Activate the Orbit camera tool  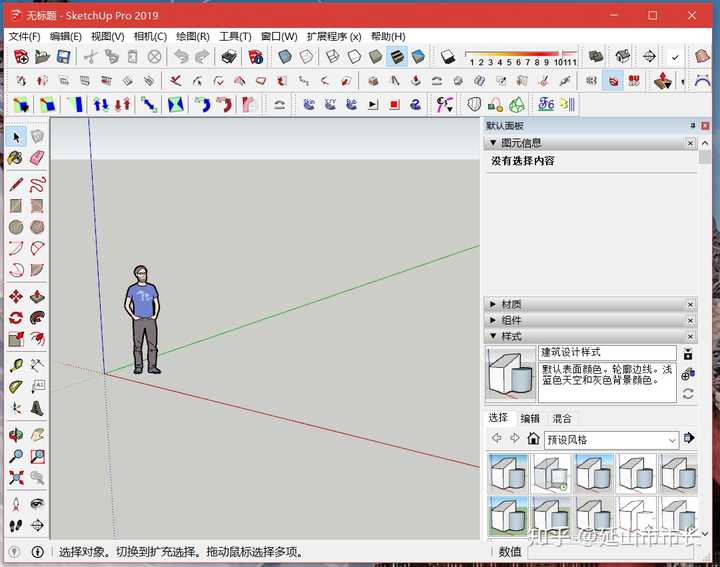[16, 435]
